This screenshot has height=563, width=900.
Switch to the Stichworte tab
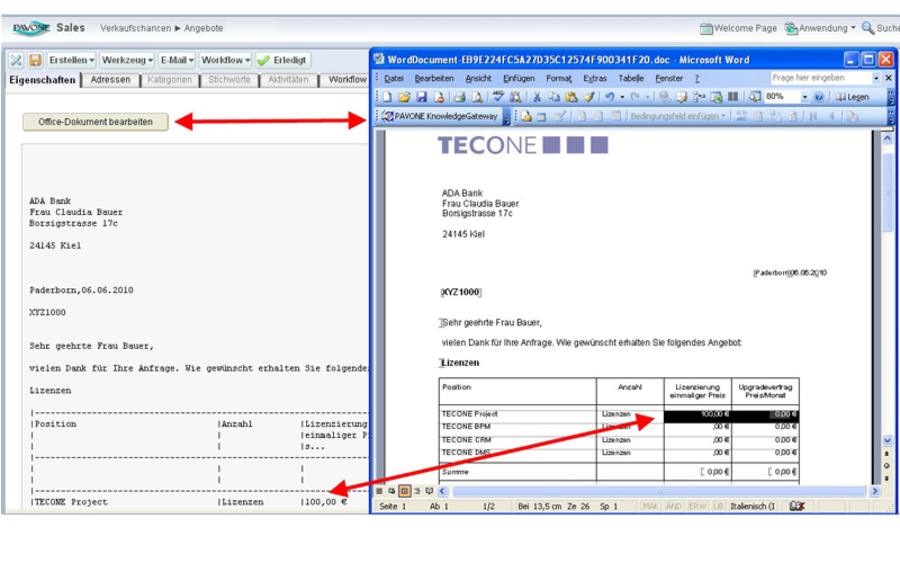229,80
